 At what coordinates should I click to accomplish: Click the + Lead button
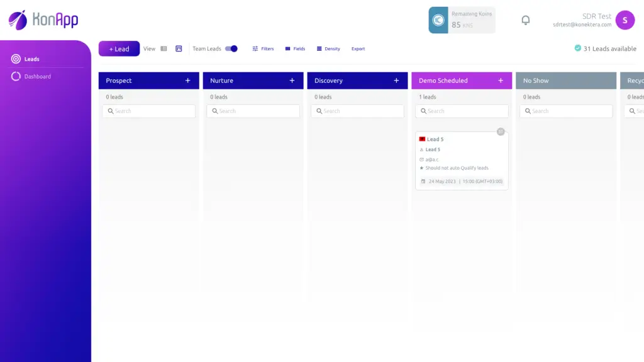coord(119,48)
